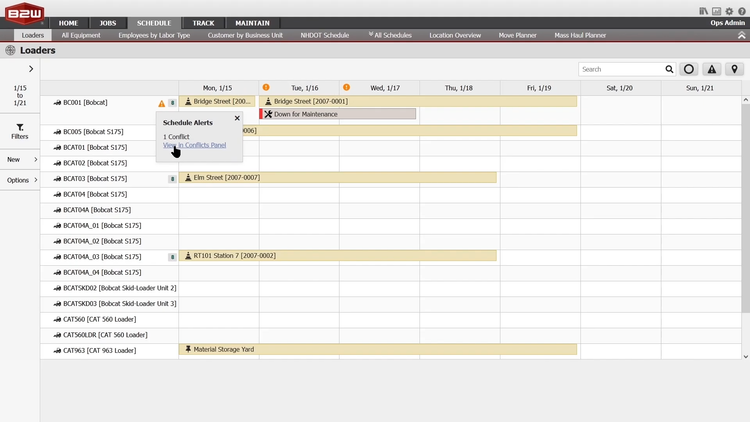Open the library books icon
750x422 pixels.
coord(704,11)
